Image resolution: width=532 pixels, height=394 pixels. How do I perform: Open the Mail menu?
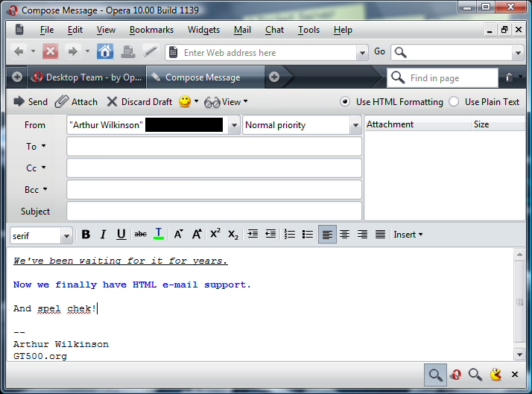click(242, 30)
